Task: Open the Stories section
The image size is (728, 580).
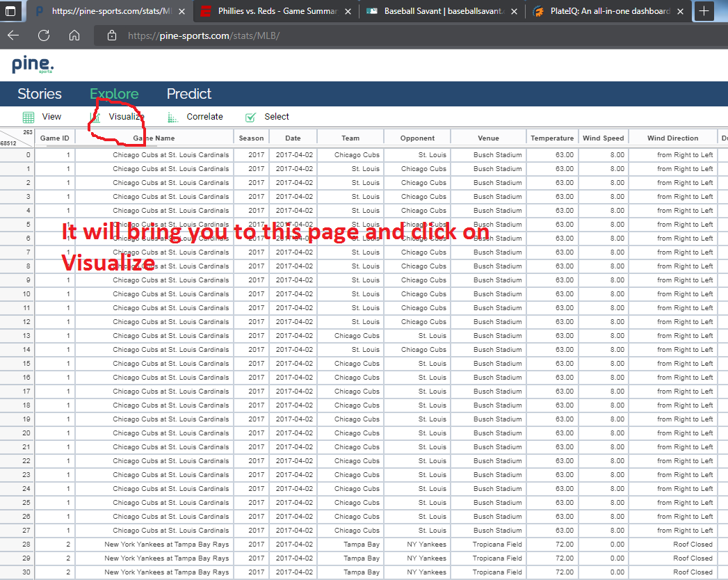Action: [40, 94]
